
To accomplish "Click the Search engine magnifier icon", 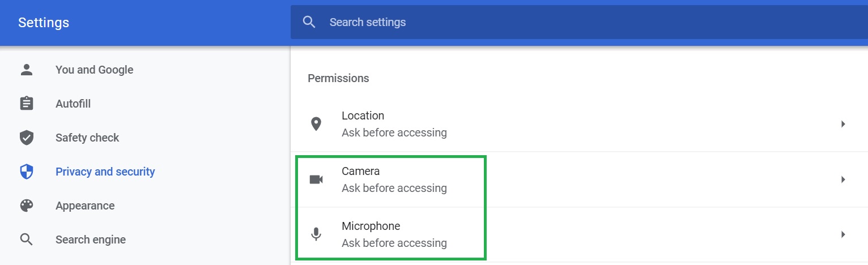I will 27,240.
